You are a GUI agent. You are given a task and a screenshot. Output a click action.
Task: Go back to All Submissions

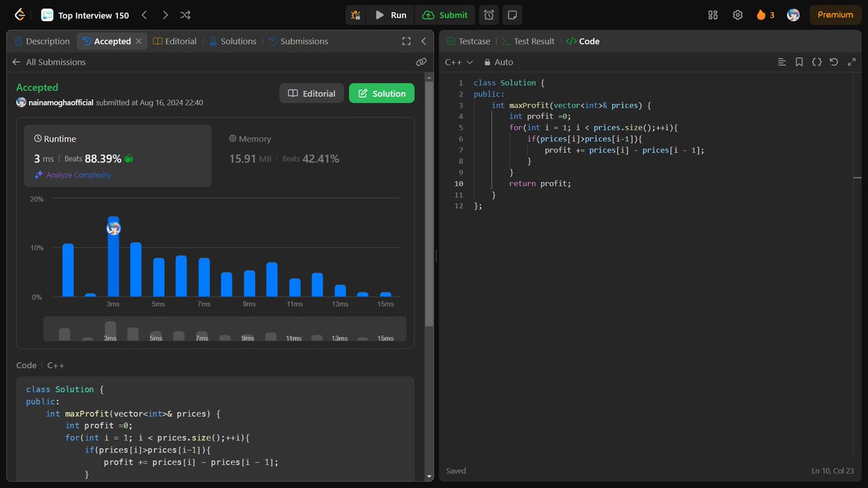[49, 62]
